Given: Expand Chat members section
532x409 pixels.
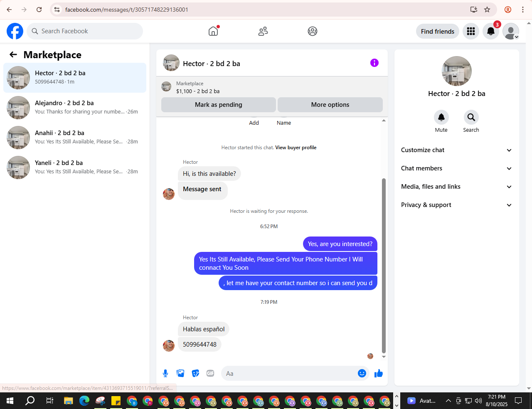Looking at the screenshot, I should (456, 168).
